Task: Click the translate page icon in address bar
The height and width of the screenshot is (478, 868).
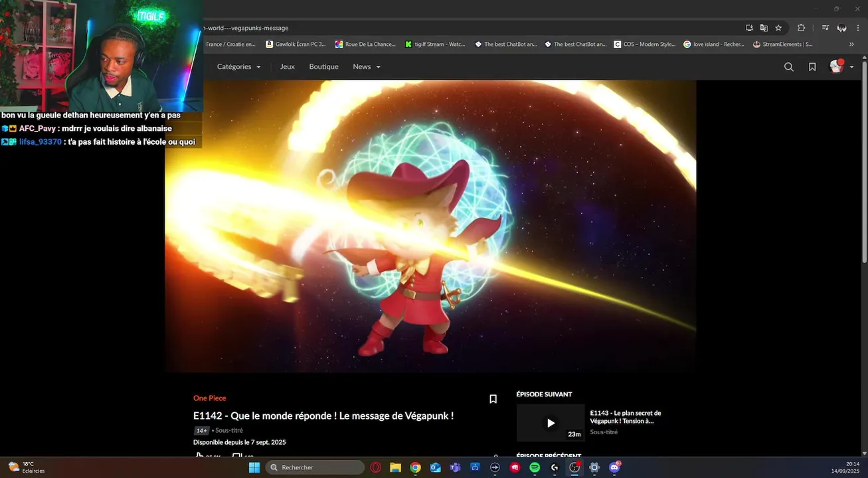Action: click(x=764, y=28)
